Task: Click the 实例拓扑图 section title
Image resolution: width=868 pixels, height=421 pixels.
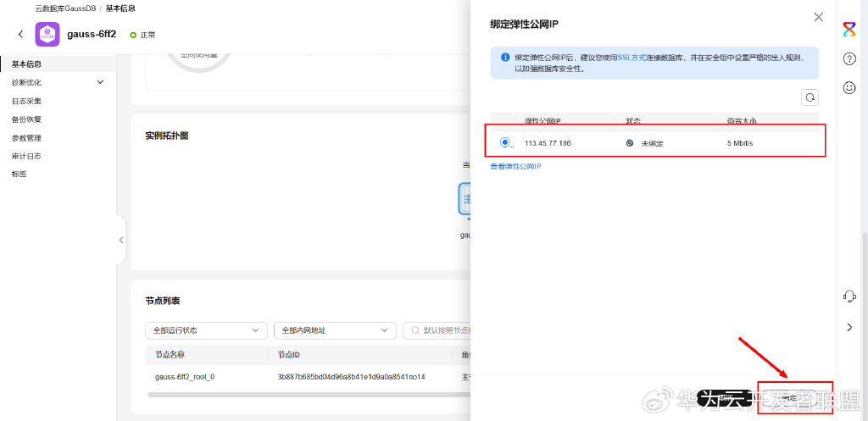Action: coord(167,136)
